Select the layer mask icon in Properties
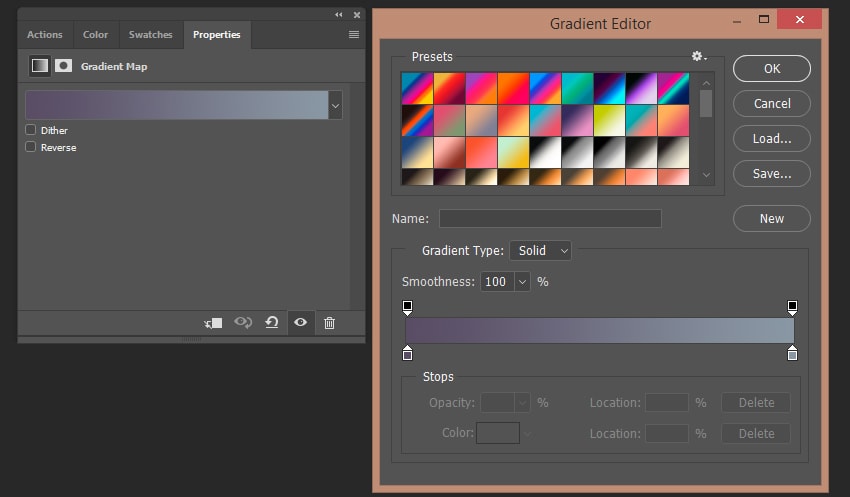 pos(64,66)
